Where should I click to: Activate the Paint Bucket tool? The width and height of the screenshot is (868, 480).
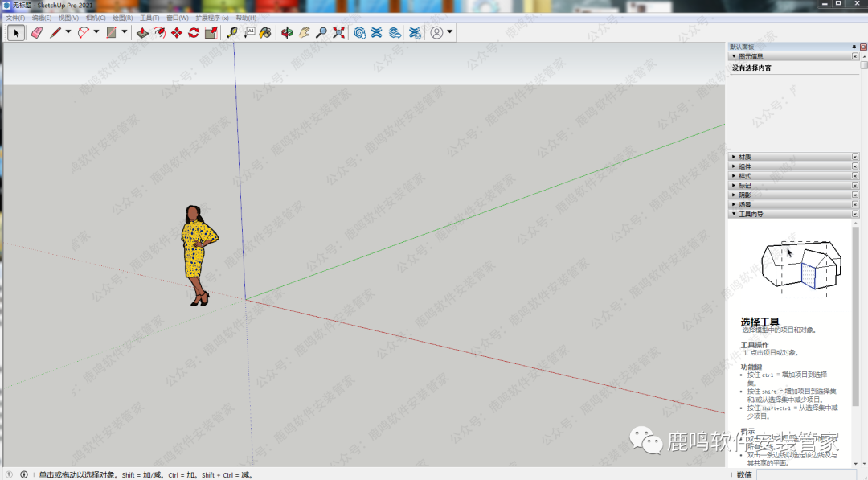(x=264, y=33)
